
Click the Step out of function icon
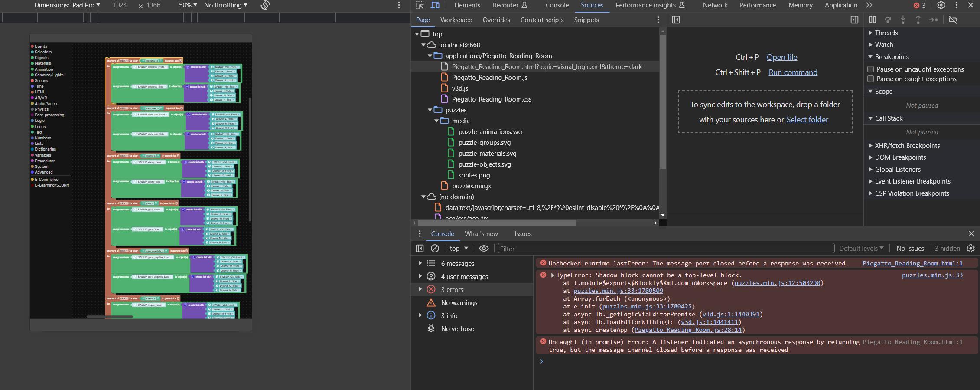(918, 20)
